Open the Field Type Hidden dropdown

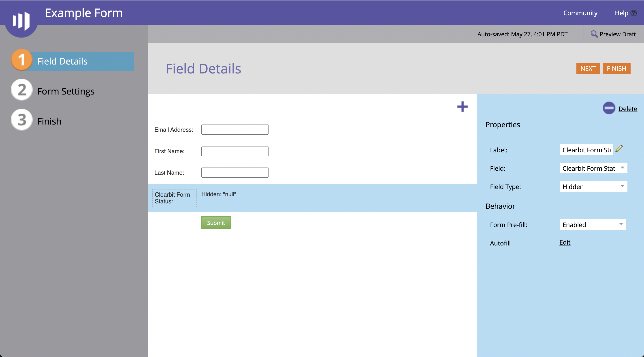(593, 186)
